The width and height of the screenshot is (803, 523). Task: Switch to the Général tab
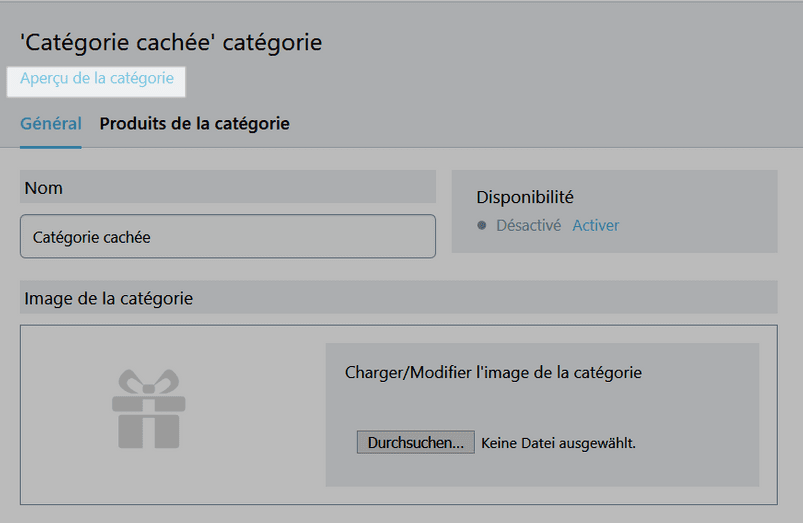51,123
